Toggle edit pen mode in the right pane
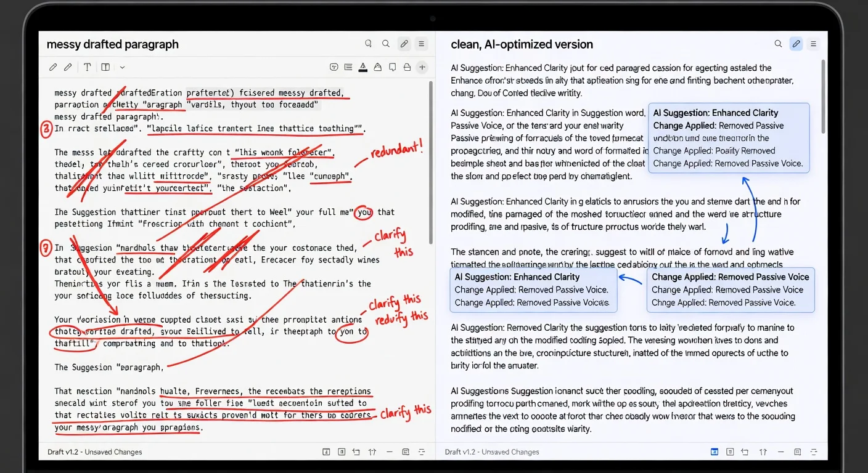The width and height of the screenshot is (868, 473). tap(796, 44)
